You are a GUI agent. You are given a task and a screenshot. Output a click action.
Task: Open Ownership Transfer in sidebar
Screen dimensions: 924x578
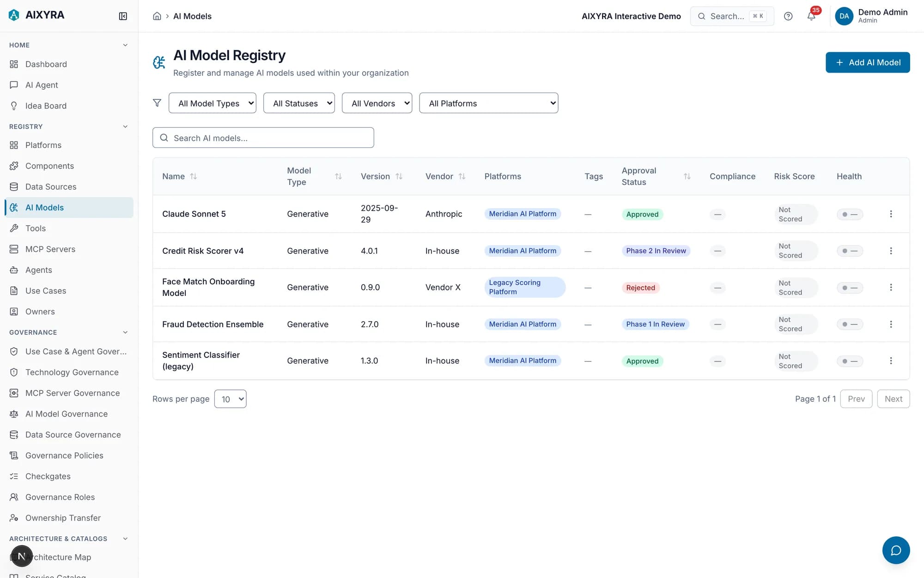point(69,518)
